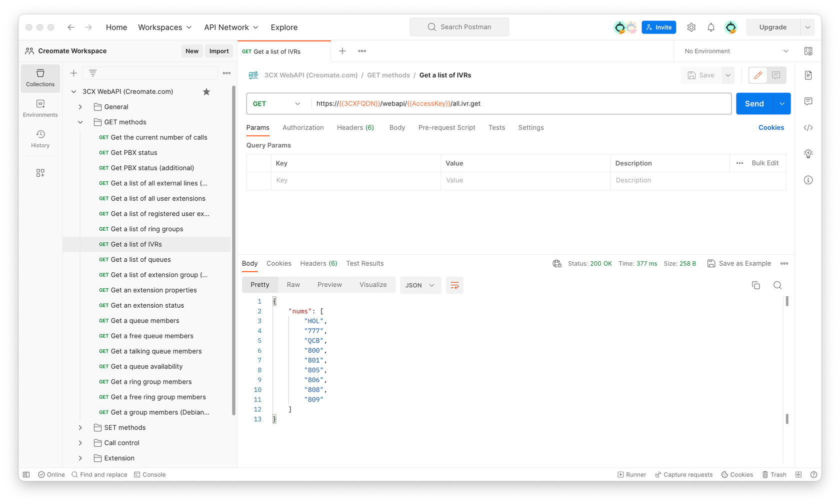The image size is (840, 504).
Task: Search within the response body
Action: (777, 285)
